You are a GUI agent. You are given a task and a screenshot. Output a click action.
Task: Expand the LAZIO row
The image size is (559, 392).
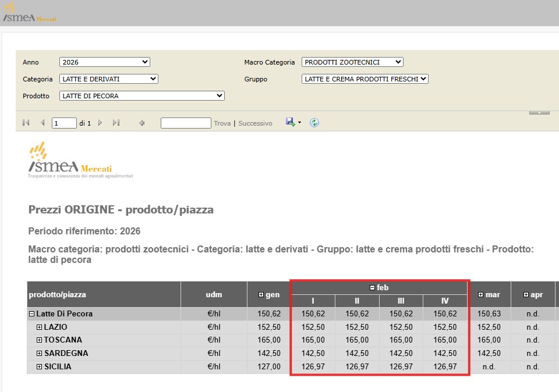click(39, 327)
